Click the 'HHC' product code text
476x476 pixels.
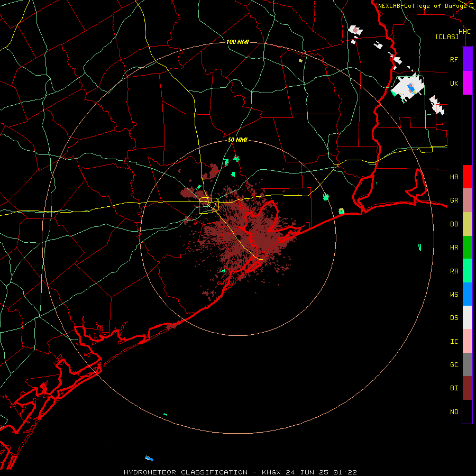[464, 32]
